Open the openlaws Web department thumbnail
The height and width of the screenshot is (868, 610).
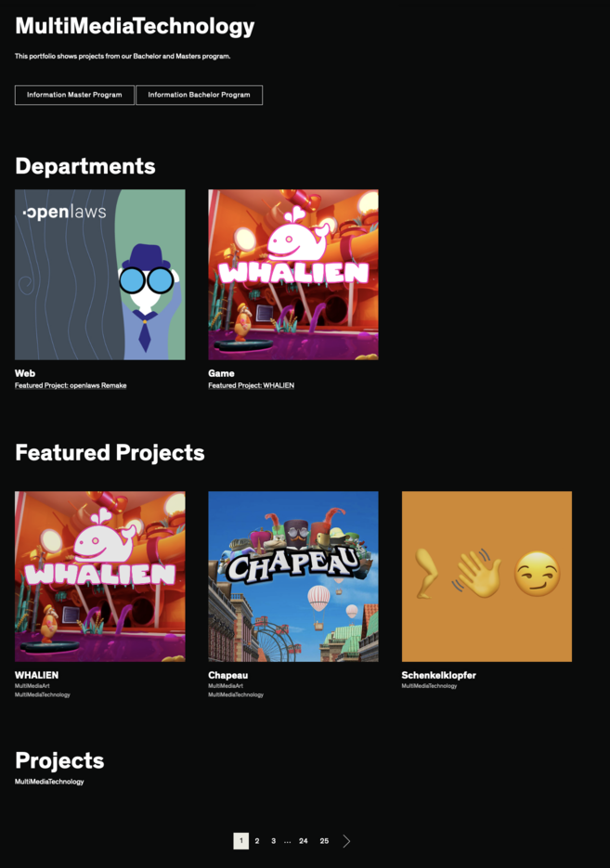pos(100,275)
